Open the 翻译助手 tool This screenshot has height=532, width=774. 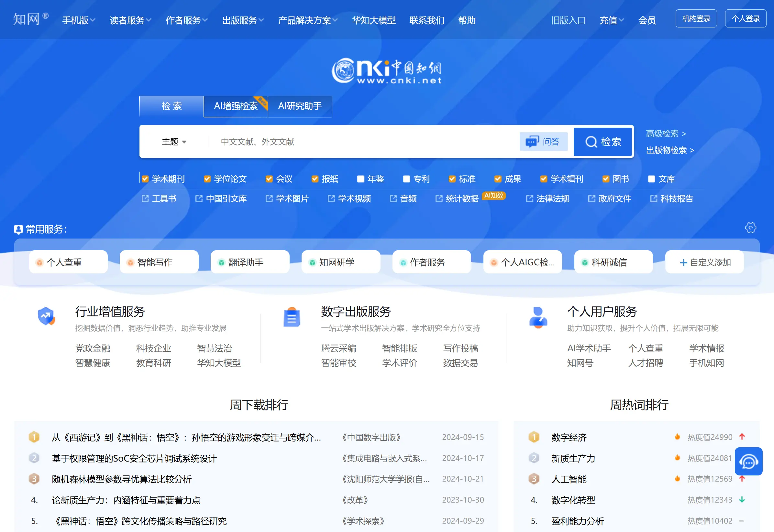point(249,262)
